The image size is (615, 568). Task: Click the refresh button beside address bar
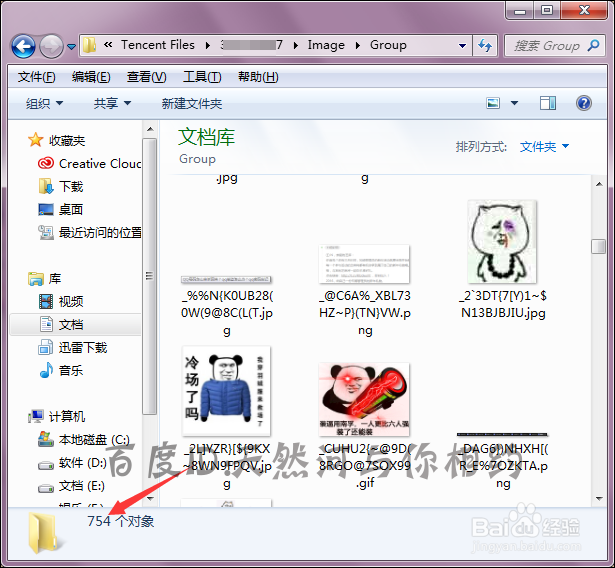click(x=485, y=46)
